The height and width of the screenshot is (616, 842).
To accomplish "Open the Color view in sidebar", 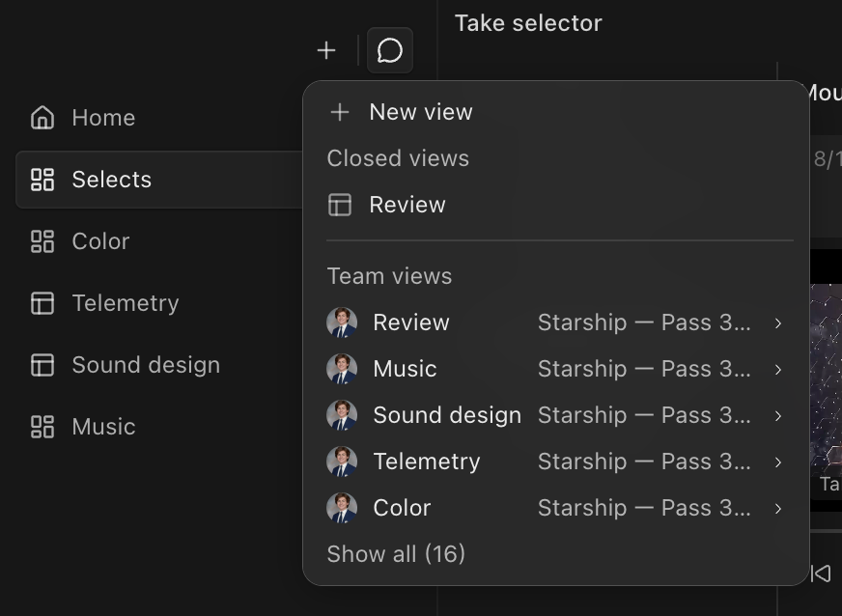I will [x=159, y=241].
